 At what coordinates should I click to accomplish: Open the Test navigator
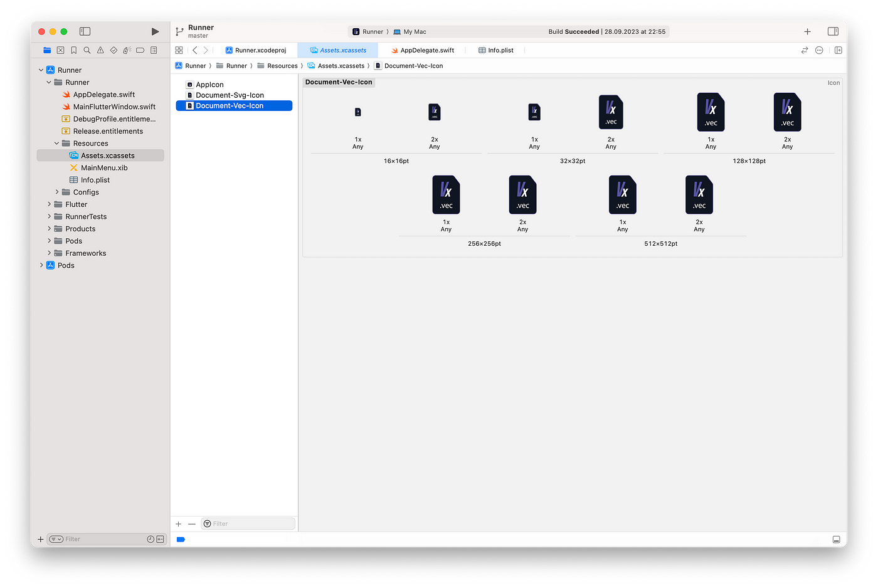[x=114, y=50]
